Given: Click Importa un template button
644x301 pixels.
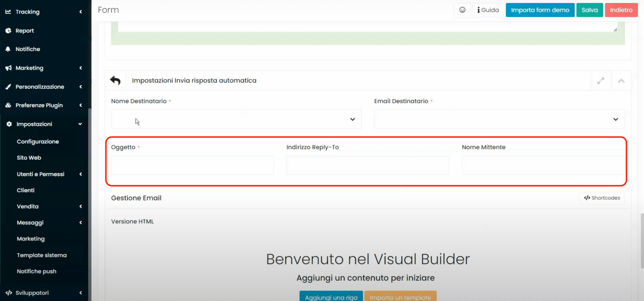Looking at the screenshot, I should coord(400,296).
